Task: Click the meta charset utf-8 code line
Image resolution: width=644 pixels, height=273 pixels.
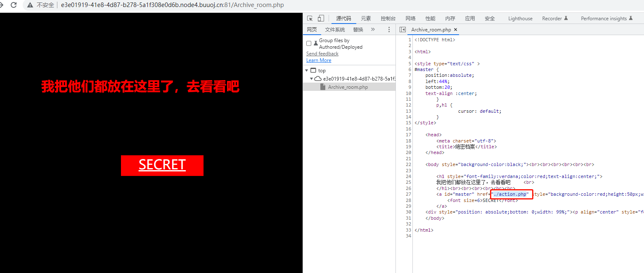Action: [x=466, y=141]
